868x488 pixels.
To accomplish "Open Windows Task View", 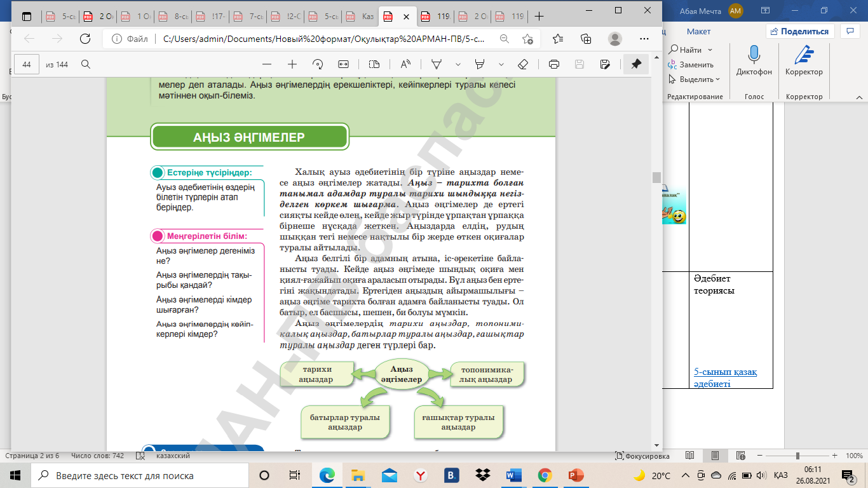I will [x=294, y=475].
